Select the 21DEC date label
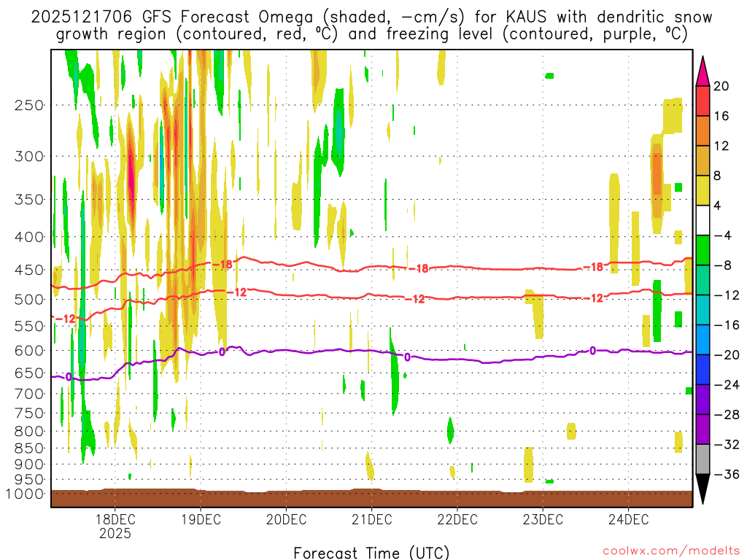 point(371,519)
